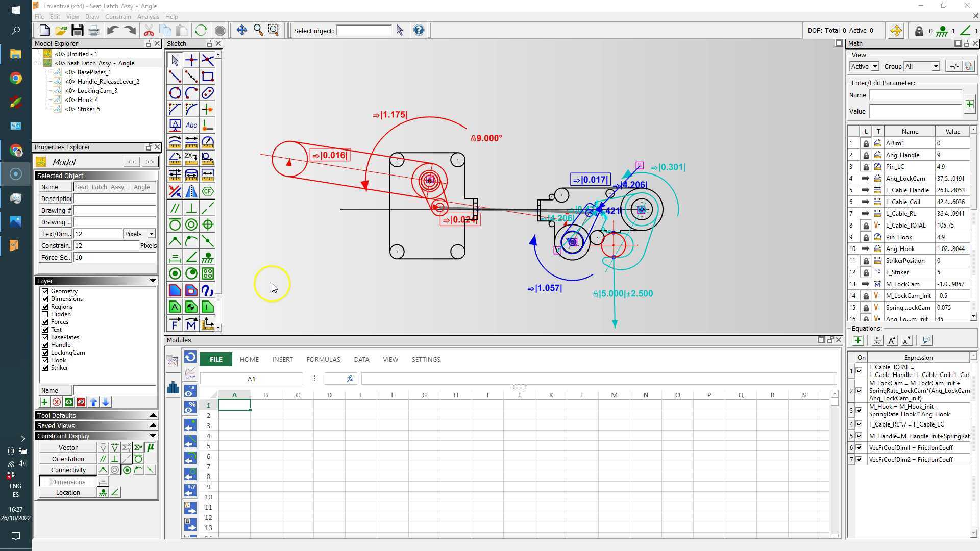Open the Group All dropdown
This screenshot has width=980, height=551.
click(x=936, y=66)
